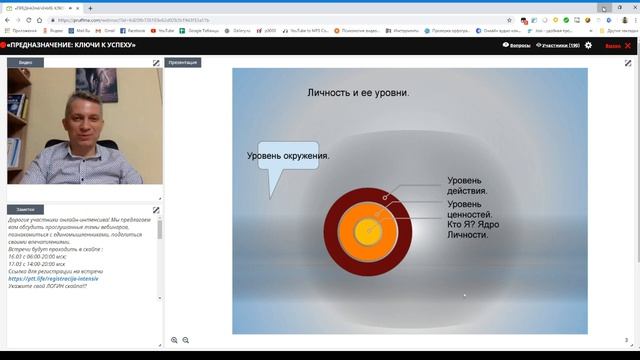Open Chrome three-dot menu

point(636,20)
